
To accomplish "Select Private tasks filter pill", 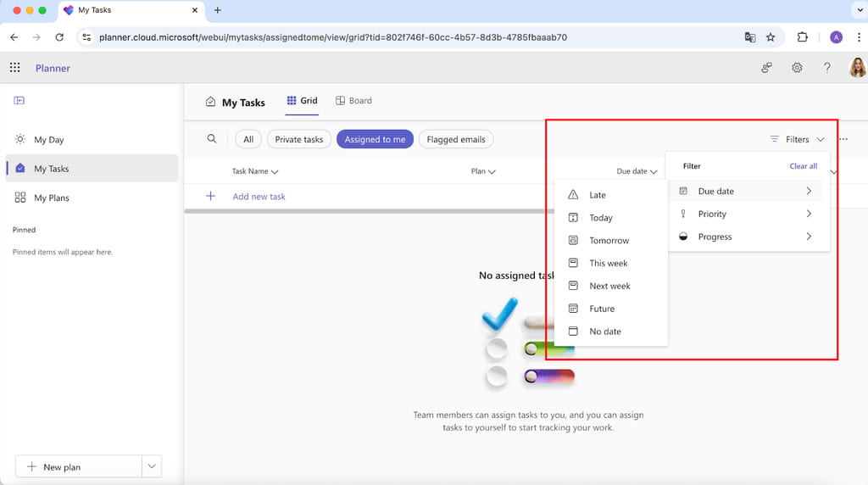I will [x=299, y=140].
